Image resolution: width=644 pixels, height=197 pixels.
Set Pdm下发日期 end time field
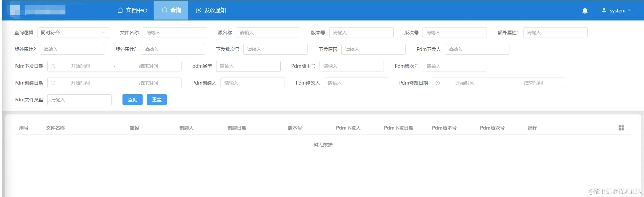pyautogui.click(x=149, y=66)
